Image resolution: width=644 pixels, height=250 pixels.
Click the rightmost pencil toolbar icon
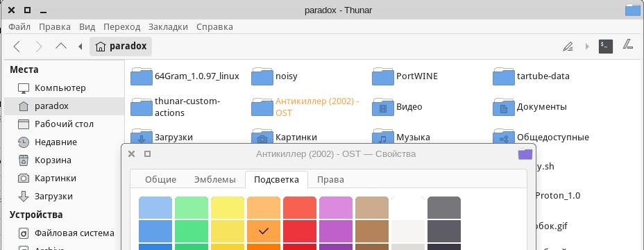click(x=629, y=44)
